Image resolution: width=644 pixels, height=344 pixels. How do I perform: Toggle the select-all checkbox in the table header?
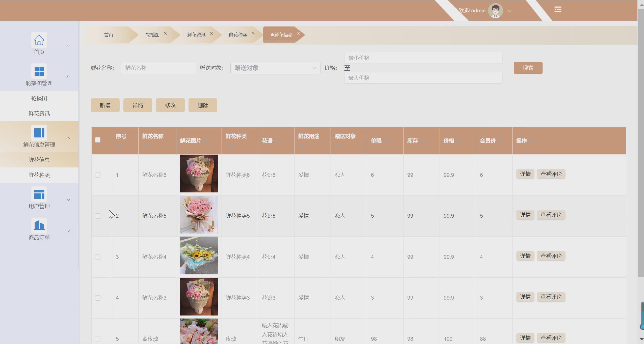(x=98, y=140)
